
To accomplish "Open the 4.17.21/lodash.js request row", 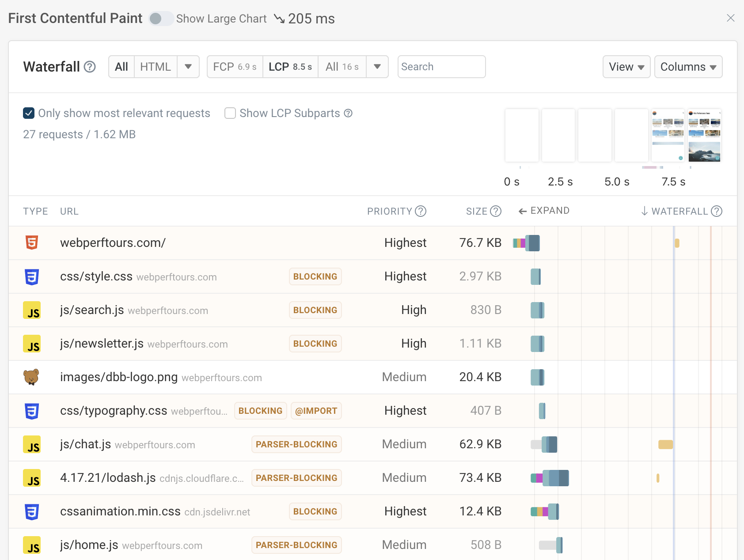I will 108,478.
